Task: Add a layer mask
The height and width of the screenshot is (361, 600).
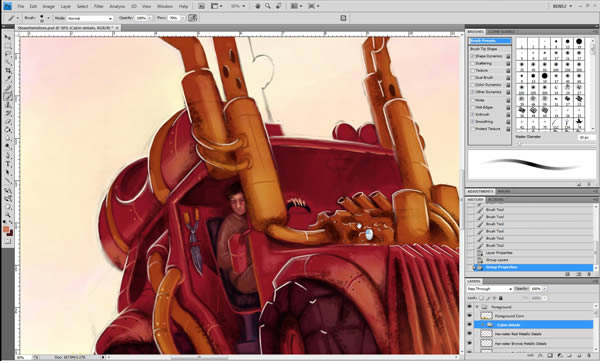Action: (551, 356)
